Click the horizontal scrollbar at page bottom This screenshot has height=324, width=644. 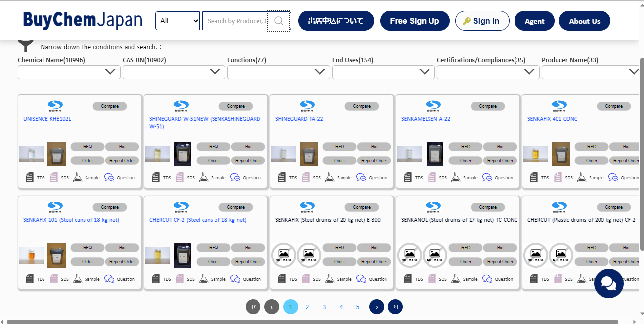312,322
